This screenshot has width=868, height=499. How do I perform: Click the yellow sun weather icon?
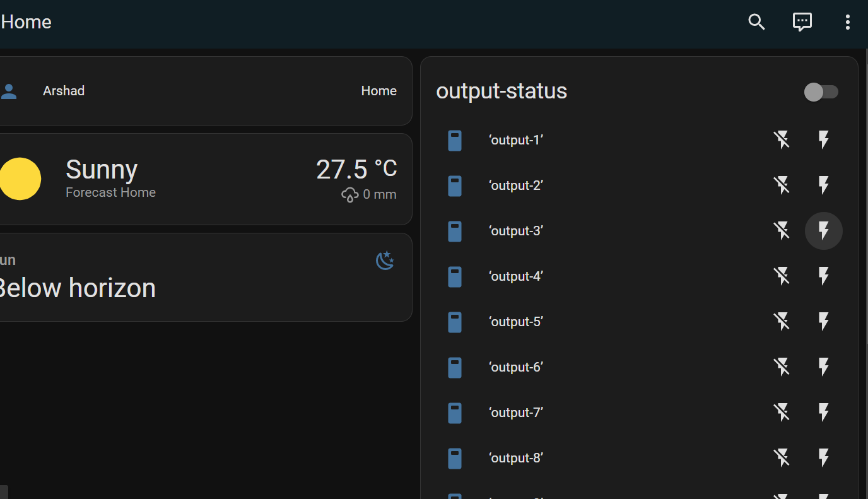tap(20, 179)
